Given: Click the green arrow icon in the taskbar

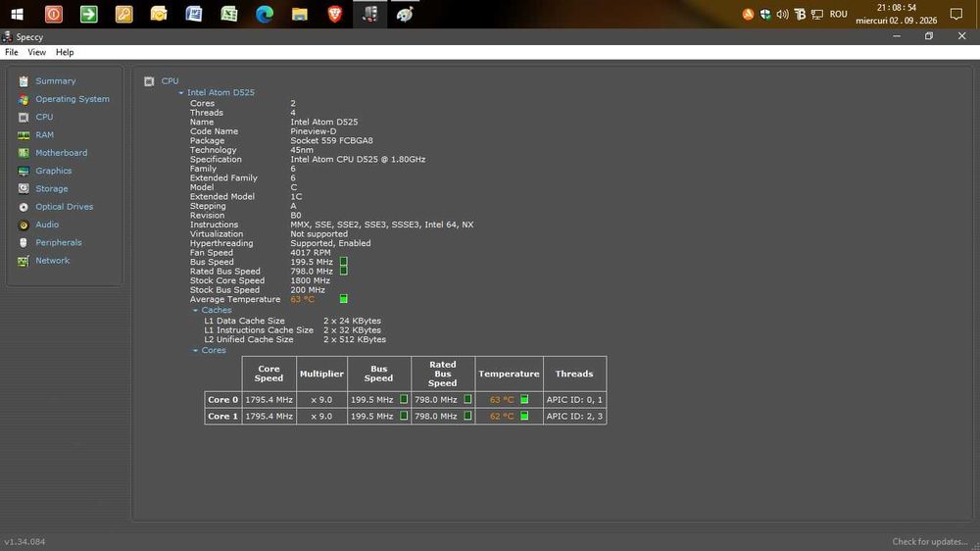Looking at the screenshot, I should click(x=89, y=14).
